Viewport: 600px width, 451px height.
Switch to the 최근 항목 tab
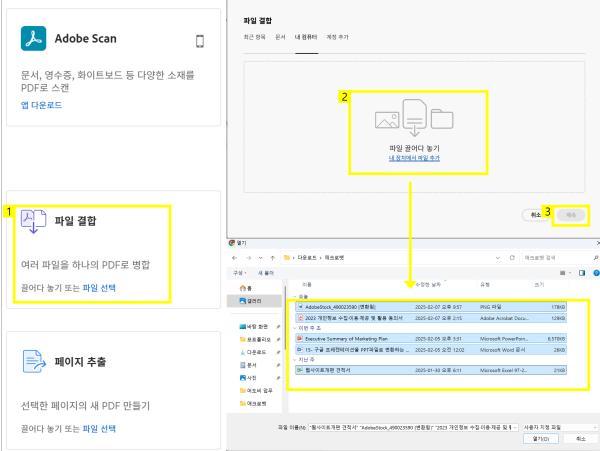click(254, 37)
